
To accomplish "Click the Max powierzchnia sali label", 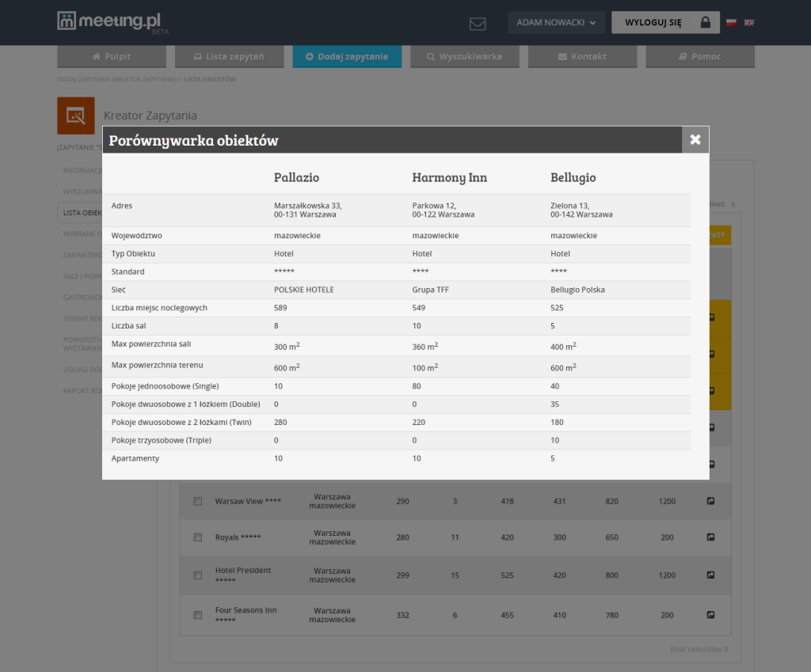I will 151,344.
